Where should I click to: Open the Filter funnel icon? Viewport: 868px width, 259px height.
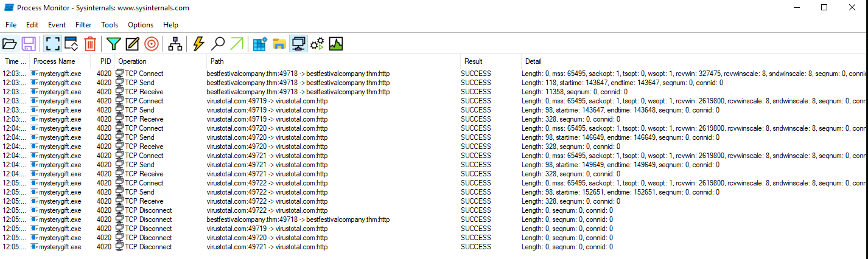tap(114, 44)
